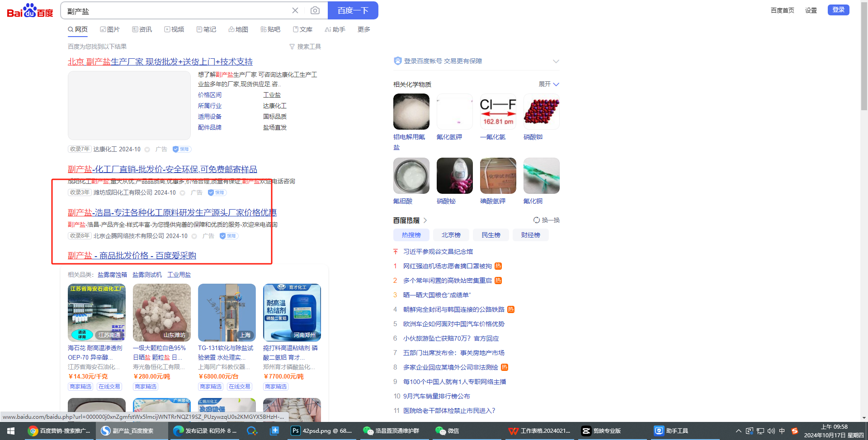
Task: Open the 百度热搜 heading arrow
Action: coord(425,220)
